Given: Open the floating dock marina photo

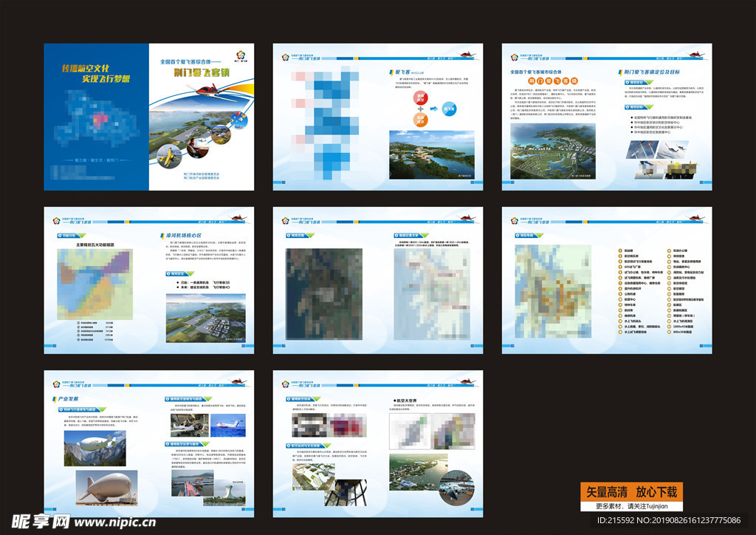Looking at the screenshot, I should (193, 483).
